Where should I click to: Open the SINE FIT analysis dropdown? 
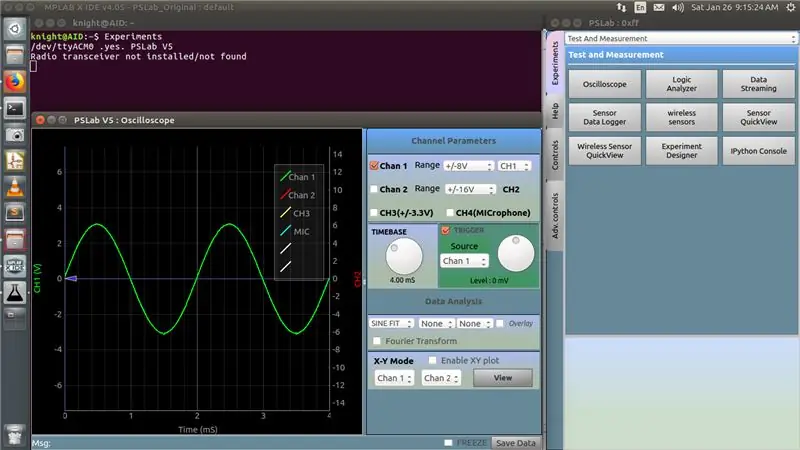(391, 323)
